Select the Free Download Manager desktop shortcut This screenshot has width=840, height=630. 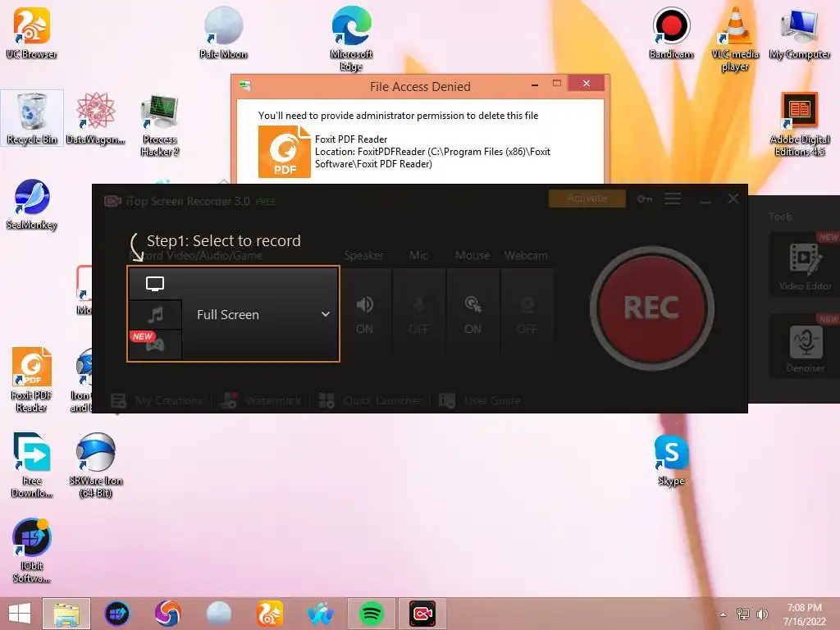click(x=32, y=465)
